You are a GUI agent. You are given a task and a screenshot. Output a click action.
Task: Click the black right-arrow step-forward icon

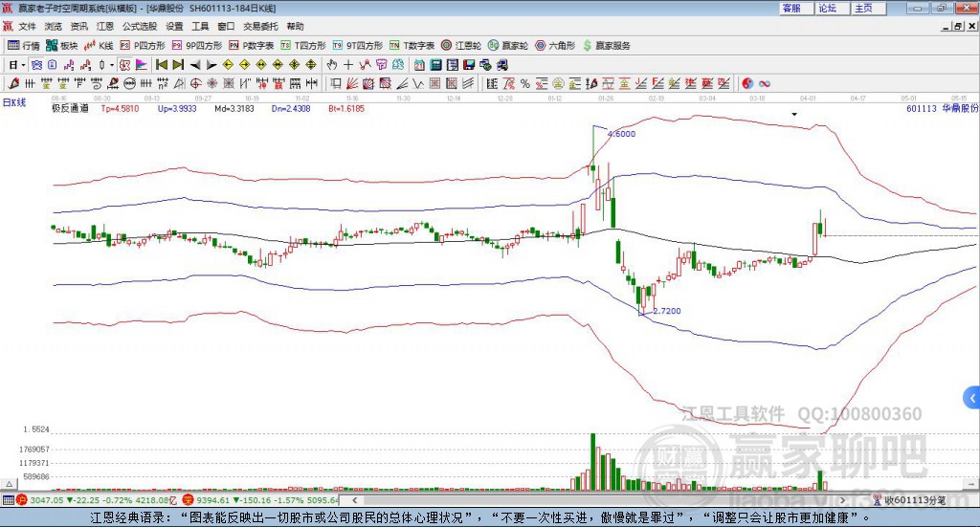(x=212, y=64)
